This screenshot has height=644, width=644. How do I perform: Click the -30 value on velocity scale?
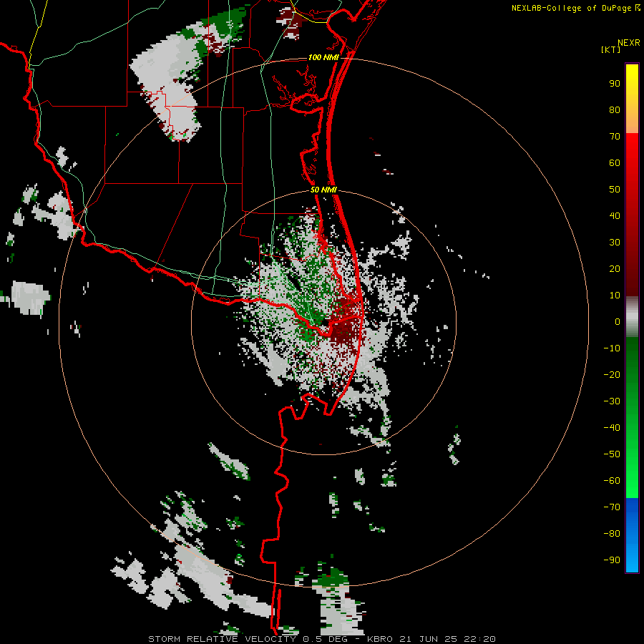[x=612, y=401]
